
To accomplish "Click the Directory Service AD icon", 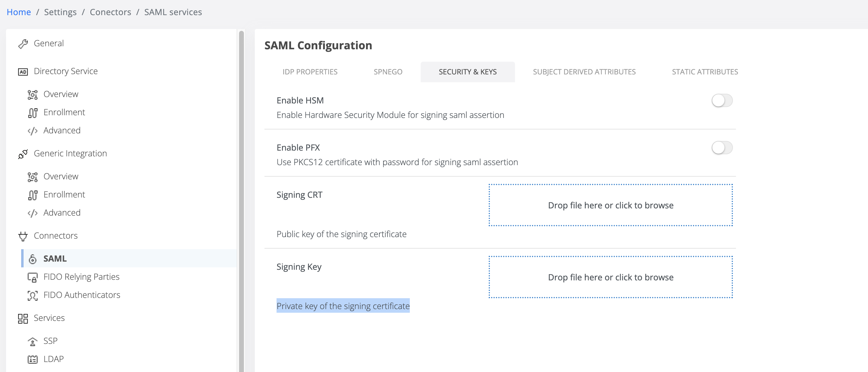I will click(x=23, y=72).
